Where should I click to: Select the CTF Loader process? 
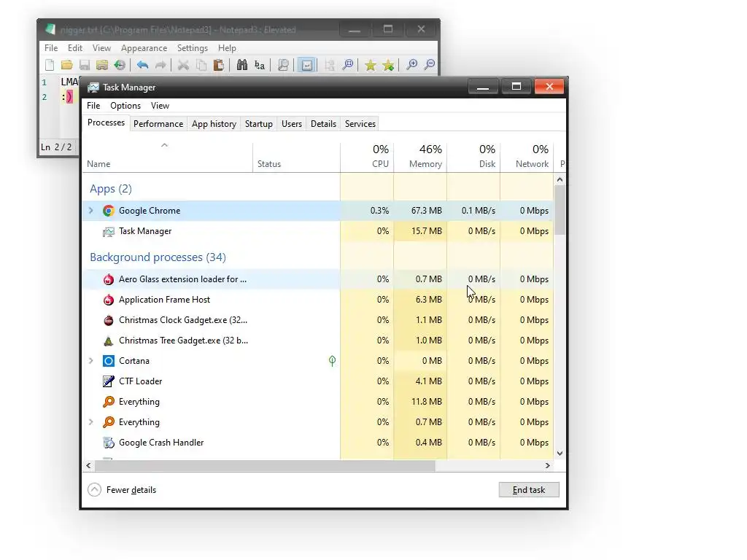click(x=318, y=381)
